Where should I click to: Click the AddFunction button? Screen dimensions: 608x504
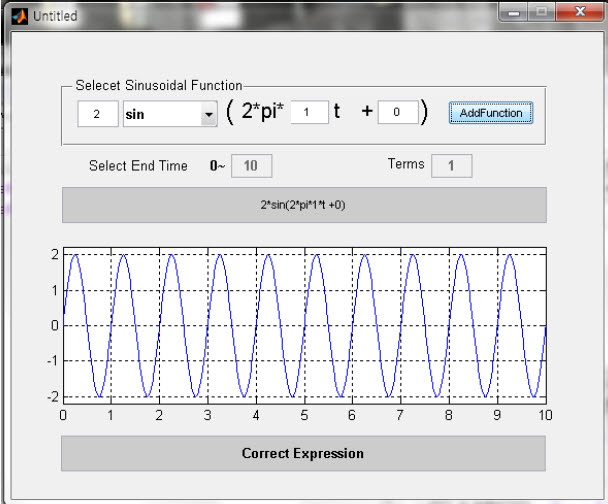(491, 113)
